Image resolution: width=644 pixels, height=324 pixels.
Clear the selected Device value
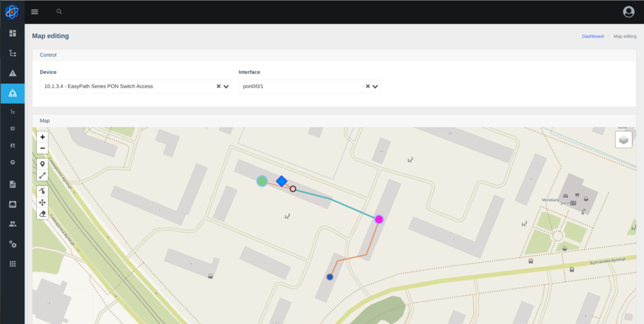pyautogui.click(x=218, y=86)
